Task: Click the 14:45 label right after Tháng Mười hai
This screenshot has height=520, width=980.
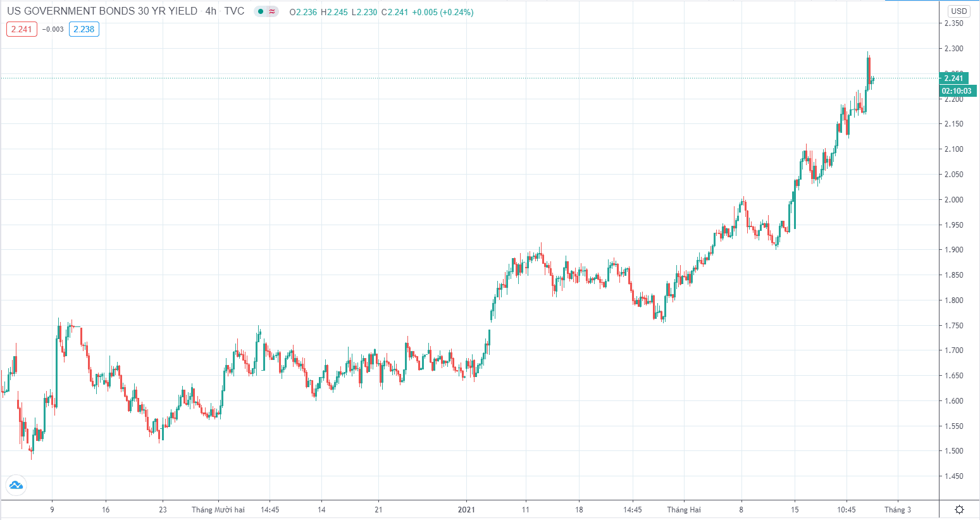Action: point(270,510)
